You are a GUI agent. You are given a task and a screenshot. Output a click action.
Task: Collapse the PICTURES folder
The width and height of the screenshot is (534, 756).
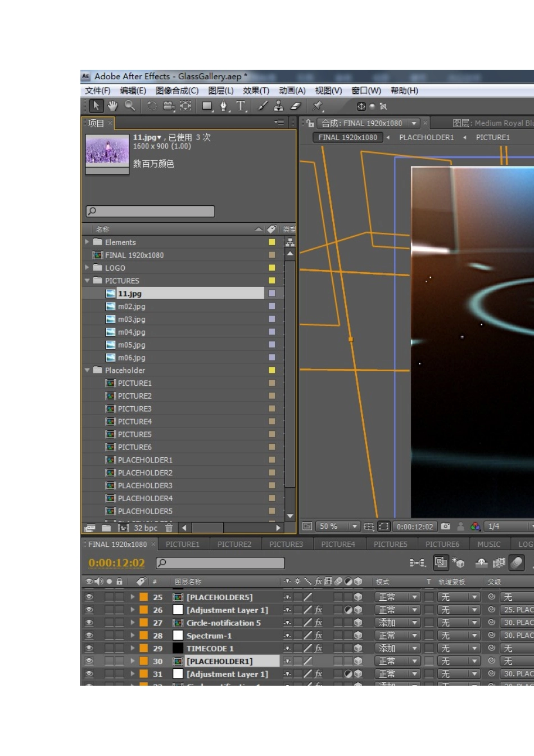(87, 280)
